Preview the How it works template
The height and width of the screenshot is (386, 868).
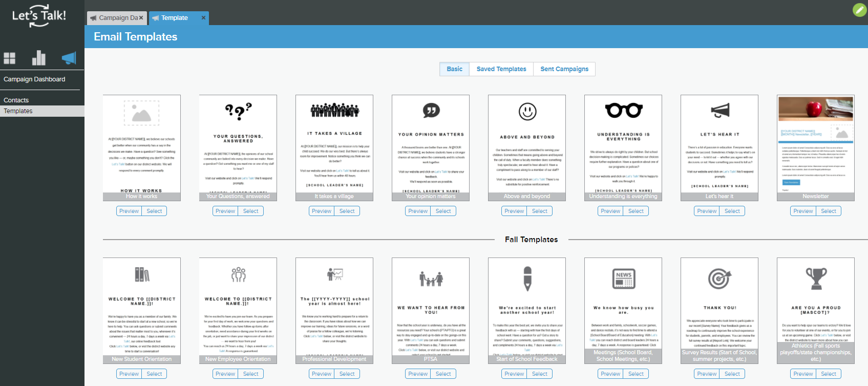pyautogui.click(x=129, y=211)
